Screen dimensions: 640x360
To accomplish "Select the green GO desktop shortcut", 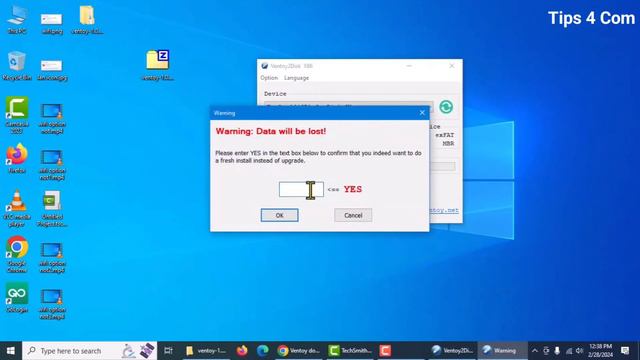I will [17, 298].
